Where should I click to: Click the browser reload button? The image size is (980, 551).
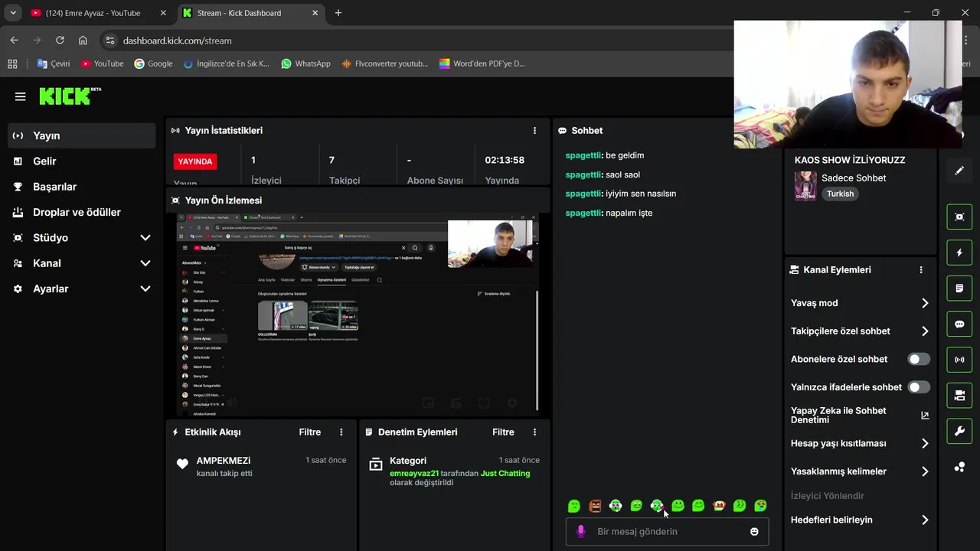pyautogui.click(x=59, y=41)
